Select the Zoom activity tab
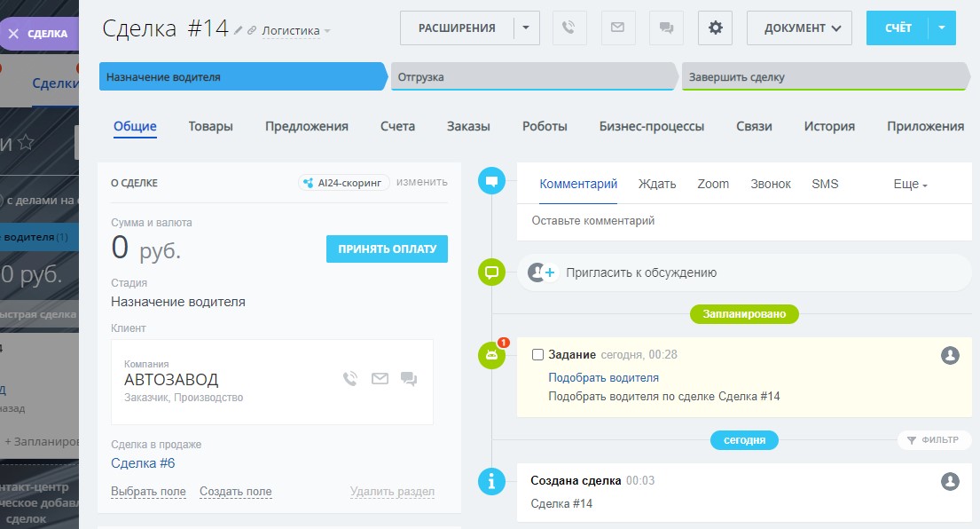980x529 pixels. 713,184
